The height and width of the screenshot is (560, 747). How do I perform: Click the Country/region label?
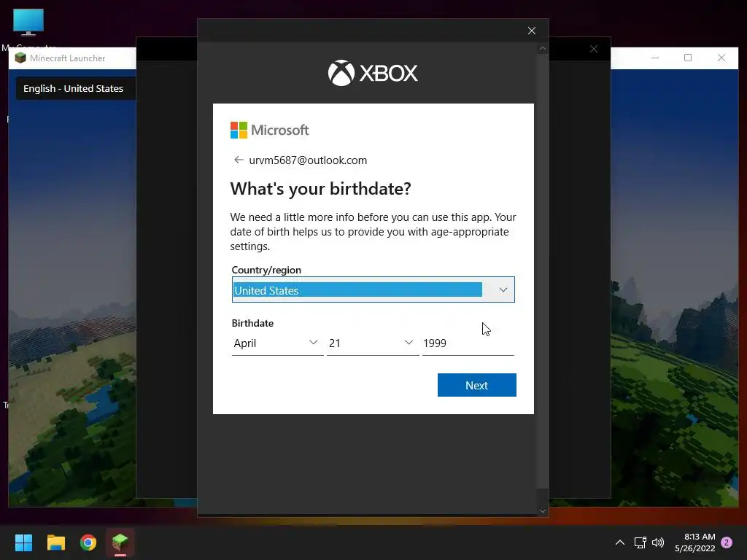pyautogui.click(x=266, y=270)
